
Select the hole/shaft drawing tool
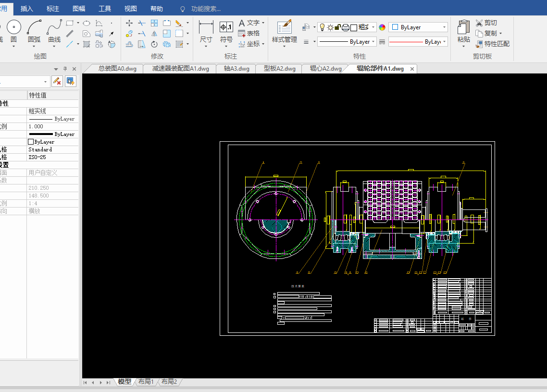(x=99, y=34)
